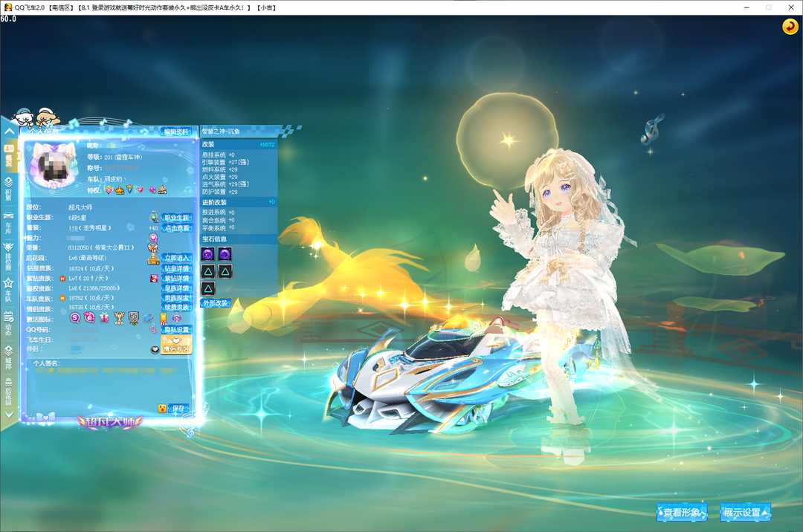Click the bottom single empty triangle slot
Screen dimensions: 803x532
208,288
